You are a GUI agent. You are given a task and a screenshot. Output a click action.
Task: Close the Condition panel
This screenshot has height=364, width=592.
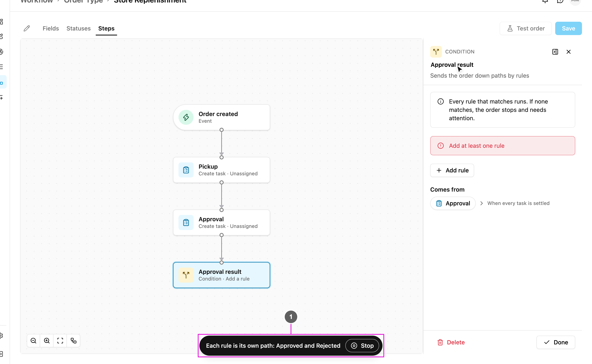[x=568, y=52]
